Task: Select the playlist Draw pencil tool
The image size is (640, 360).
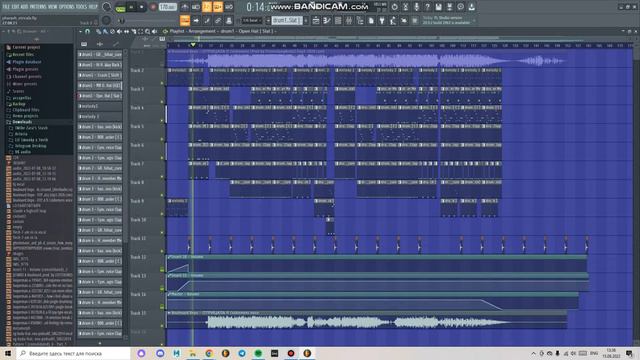Action: pyautogui.click(x=98, y=31)
